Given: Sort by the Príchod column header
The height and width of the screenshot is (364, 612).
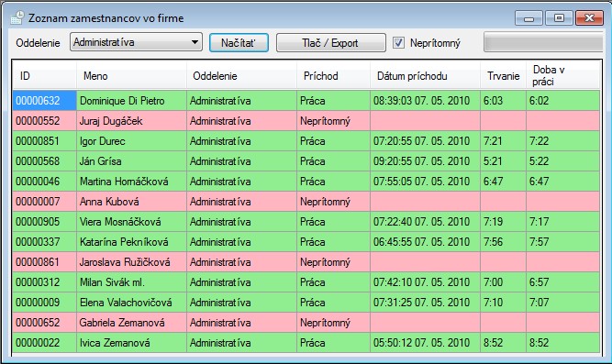Looking at the screenshot, I should [x=333, y=75].
